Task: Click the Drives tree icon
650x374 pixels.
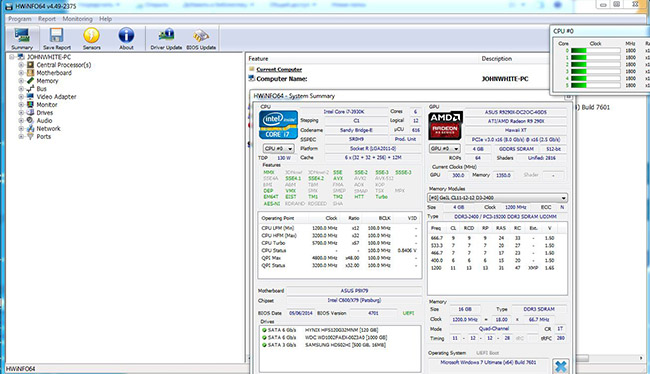Action: point(30,112)
